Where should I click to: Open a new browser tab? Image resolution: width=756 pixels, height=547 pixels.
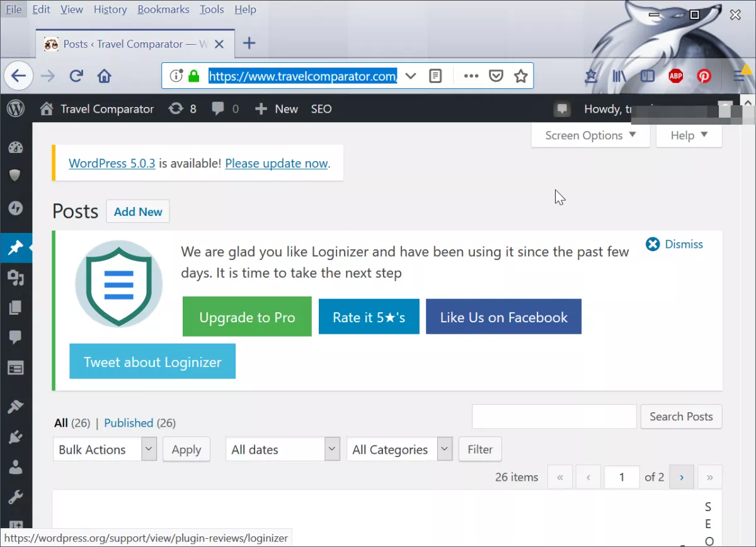(x=249, y=43)
